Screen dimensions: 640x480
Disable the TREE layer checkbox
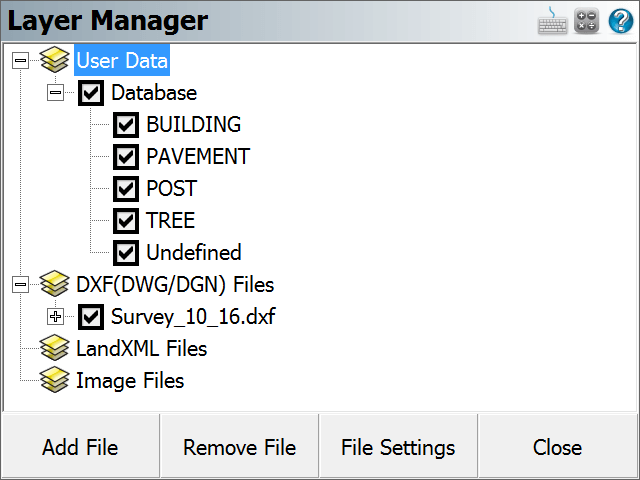[x=126, y=220]
